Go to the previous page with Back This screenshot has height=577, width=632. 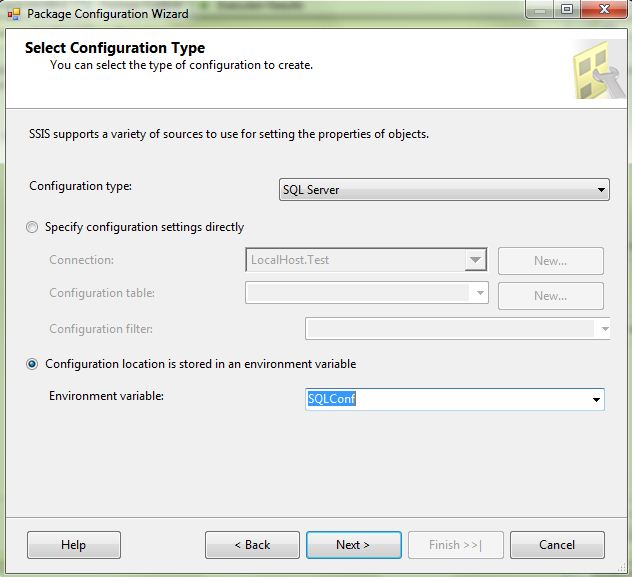coord(252,545)
